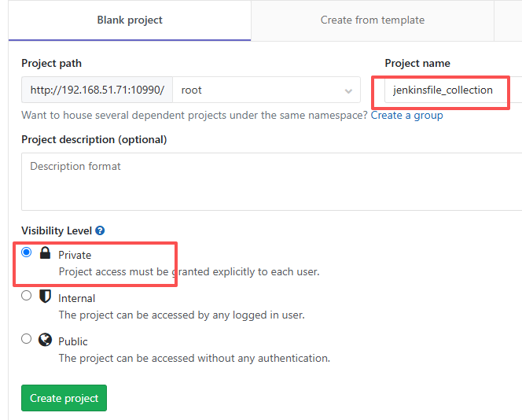Screen dimensions: 522x420
Task: Click the green Create project button
Action: point(64,398)
